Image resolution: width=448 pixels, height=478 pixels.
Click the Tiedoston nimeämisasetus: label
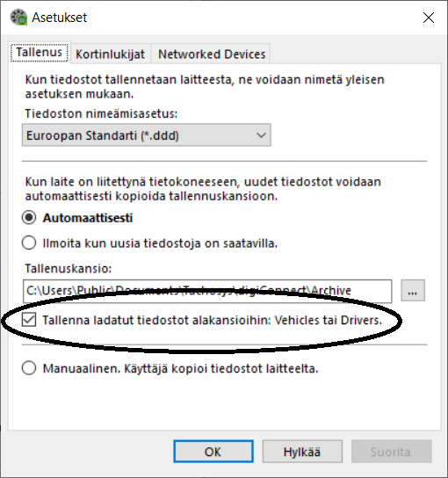(101, 113)
